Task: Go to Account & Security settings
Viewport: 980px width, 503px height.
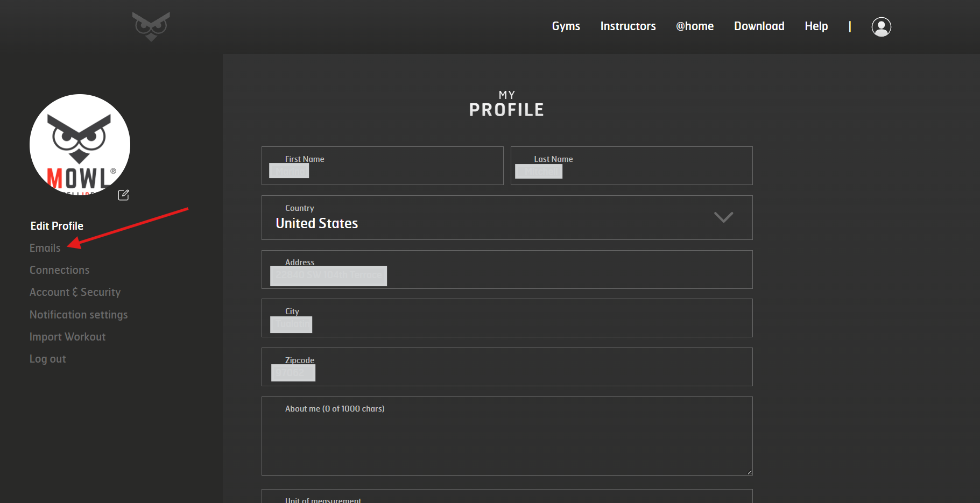Action: 75,292
